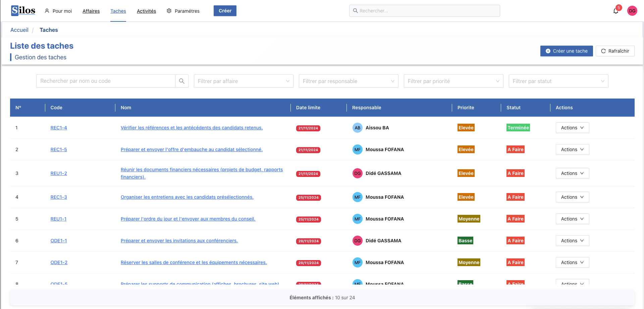Focus the Rechercher par nom ou code field
The height and width of the screenshot is (309, 644).
[x=106, y=81]
